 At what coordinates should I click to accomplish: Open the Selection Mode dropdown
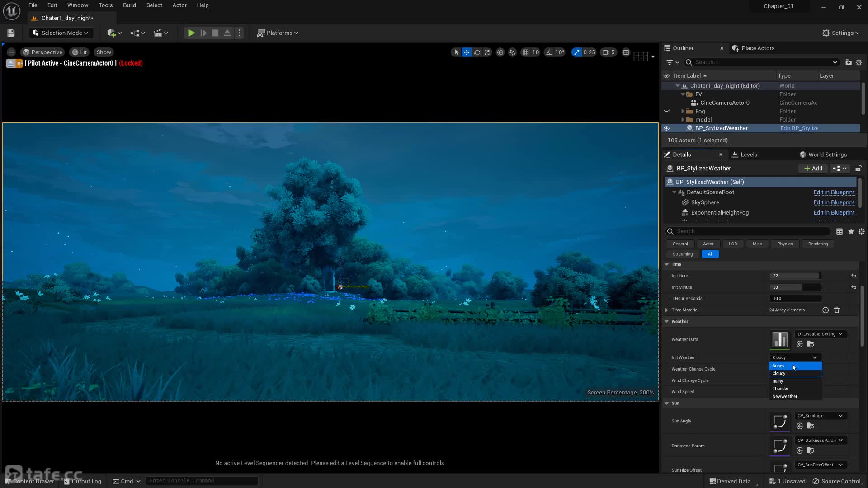(x=61, y=33)
